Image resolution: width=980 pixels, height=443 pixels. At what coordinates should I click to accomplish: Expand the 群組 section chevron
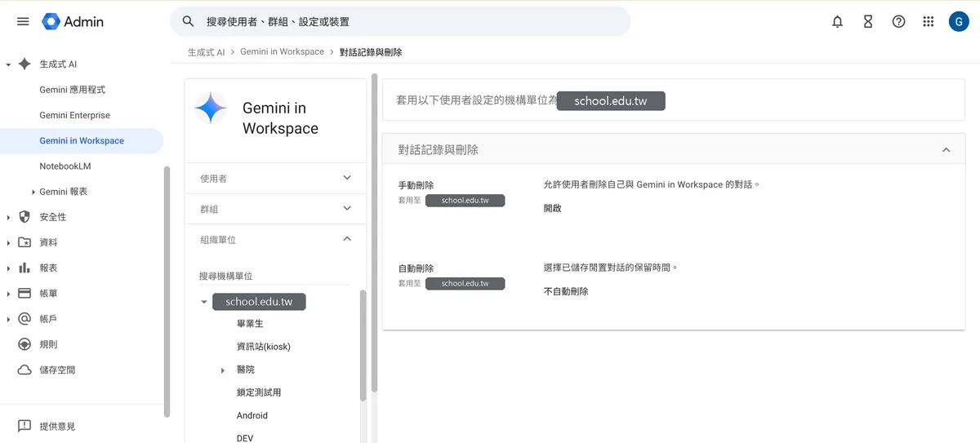point(347,209)
